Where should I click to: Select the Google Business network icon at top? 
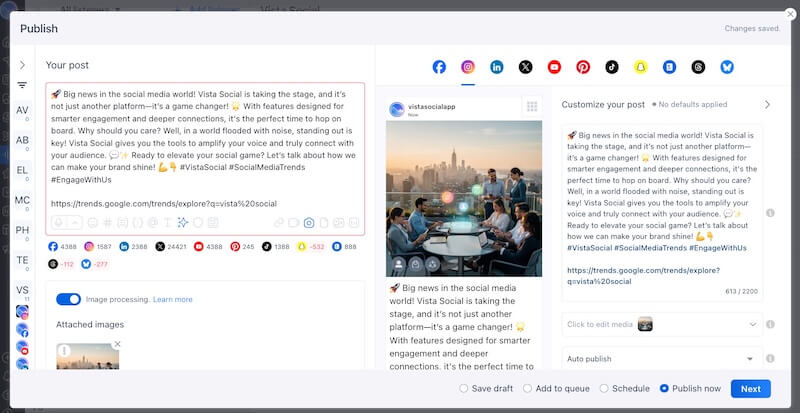pos(669,67)
